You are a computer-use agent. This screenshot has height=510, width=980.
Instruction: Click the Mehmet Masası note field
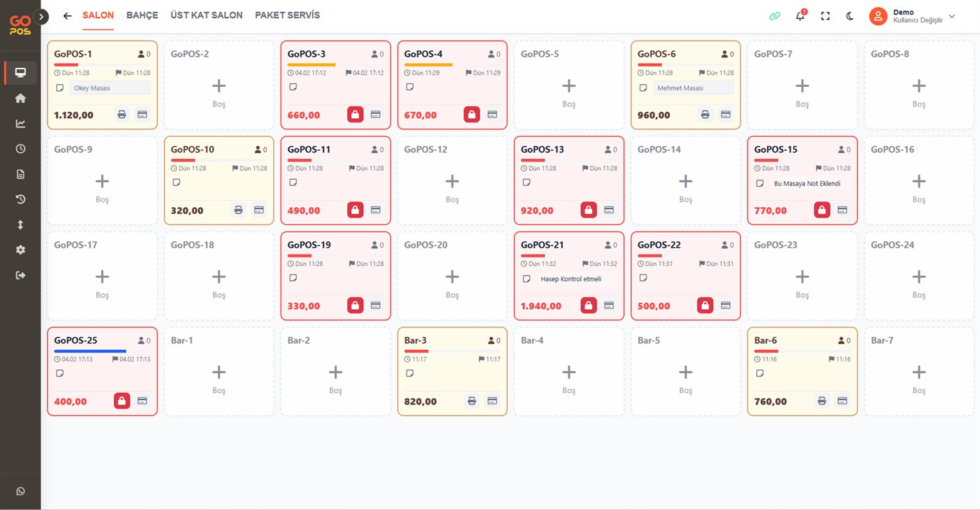(x=693, y=88)
